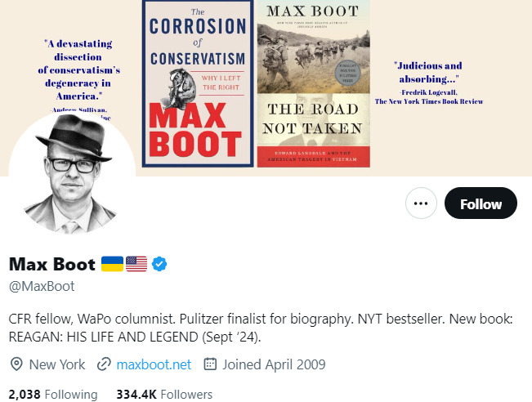Open the profile avatar photo
532x402 pixels.
[72, 173]
